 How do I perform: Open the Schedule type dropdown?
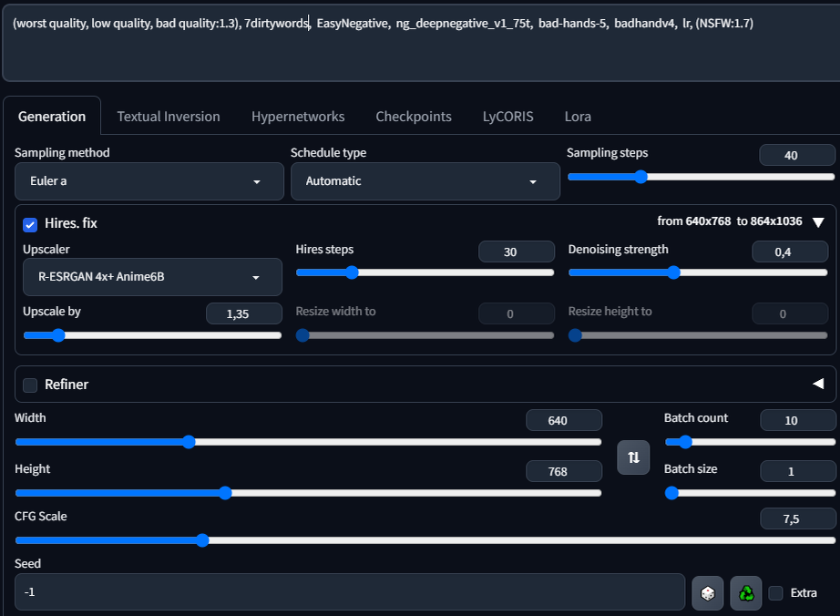tap(425, 181)
